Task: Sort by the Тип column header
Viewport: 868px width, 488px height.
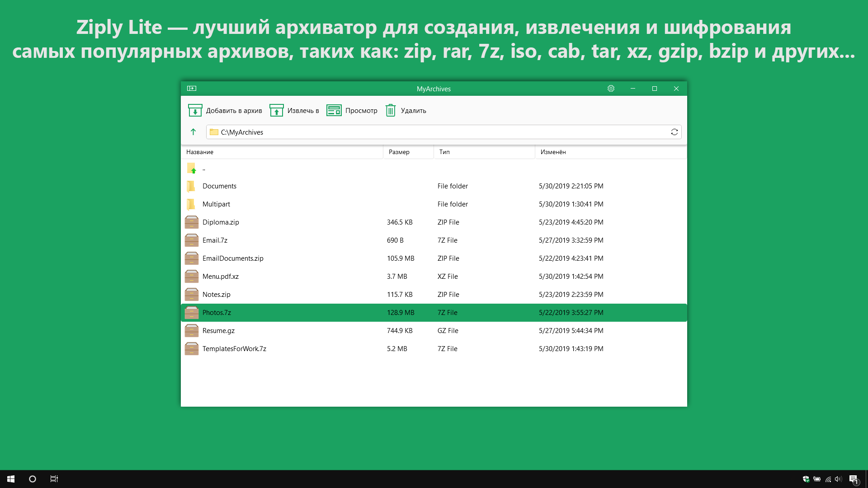Action: [485, 152]
